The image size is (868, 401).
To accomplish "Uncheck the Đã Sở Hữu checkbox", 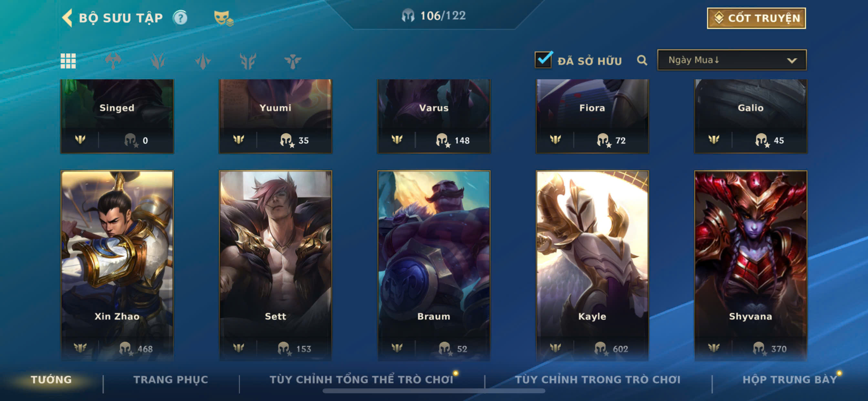I will pos(543,60).
